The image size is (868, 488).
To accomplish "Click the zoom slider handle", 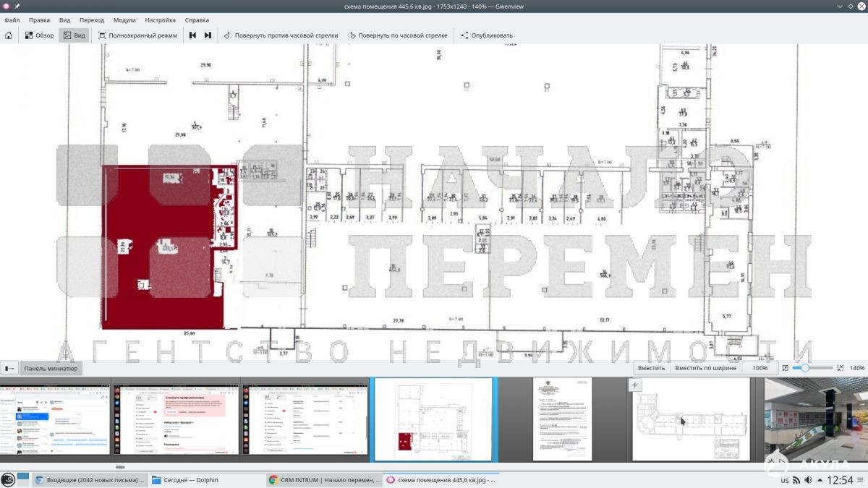I will click(805, 368).
